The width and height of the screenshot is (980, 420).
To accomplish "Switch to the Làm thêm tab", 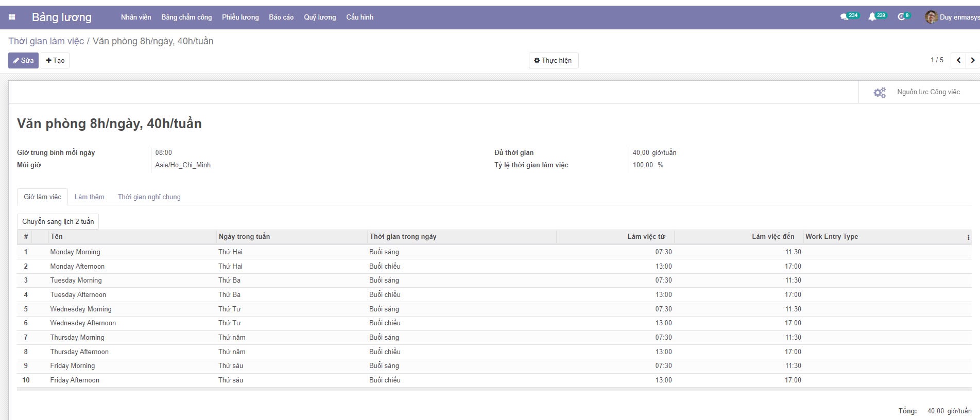I will tap(89, 197).
